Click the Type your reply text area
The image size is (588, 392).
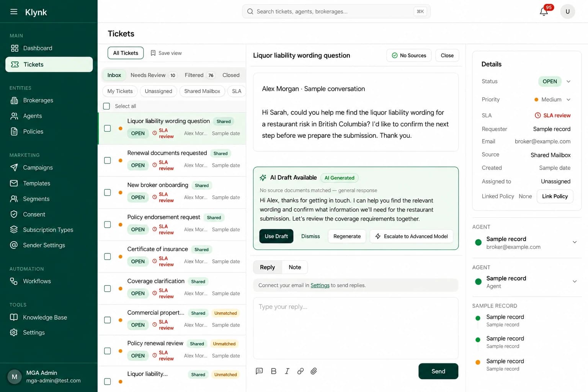tap(356, 328)
